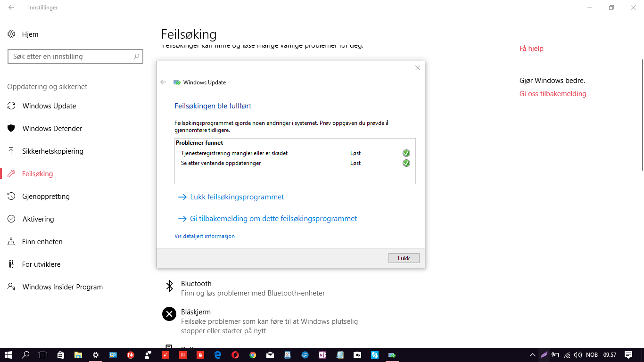Open File Explorer from taskbar
This screenshot has height=362, width=644.
(x=78, y=355)
